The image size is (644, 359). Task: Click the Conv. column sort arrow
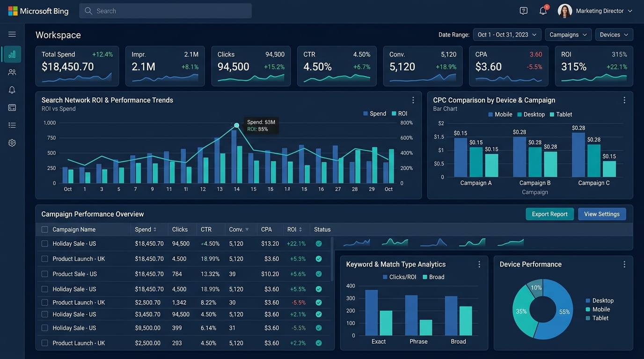(247, 230)
